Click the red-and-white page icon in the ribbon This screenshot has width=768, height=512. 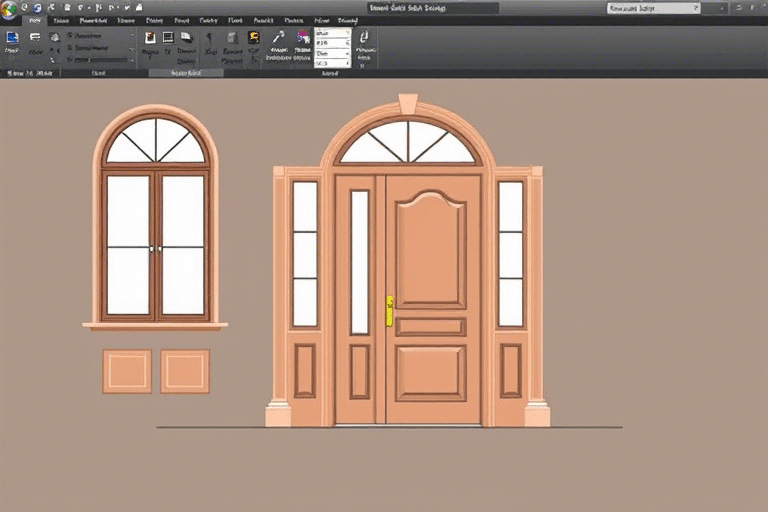(150, 38)
